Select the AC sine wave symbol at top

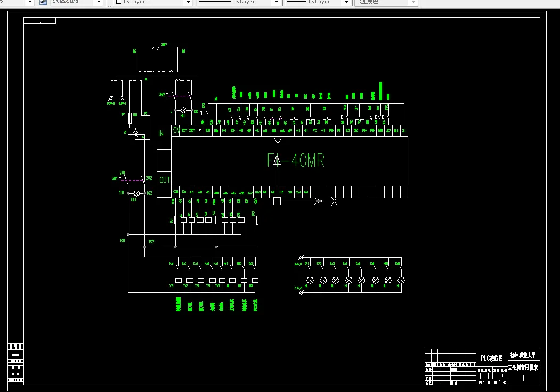click(156, 48)
